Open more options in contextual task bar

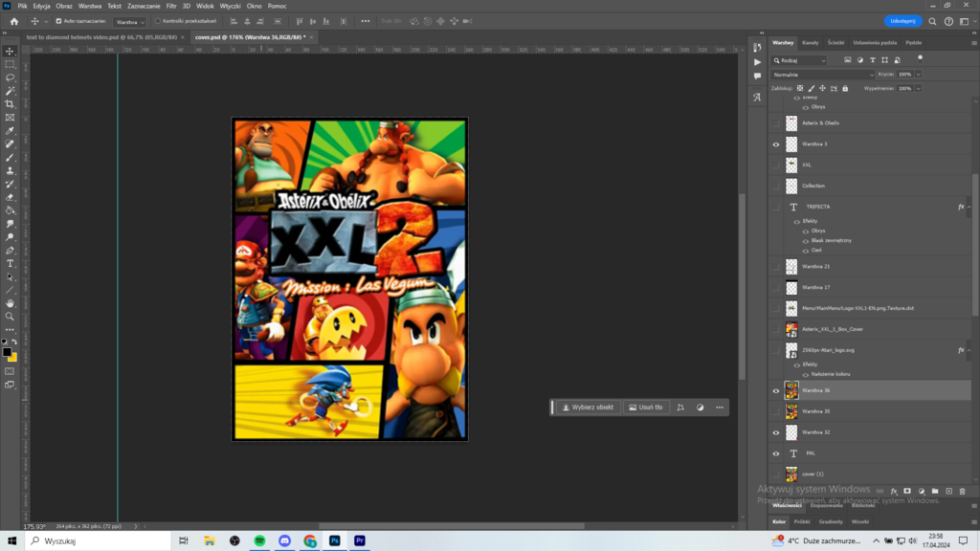[x=720, y=408]
